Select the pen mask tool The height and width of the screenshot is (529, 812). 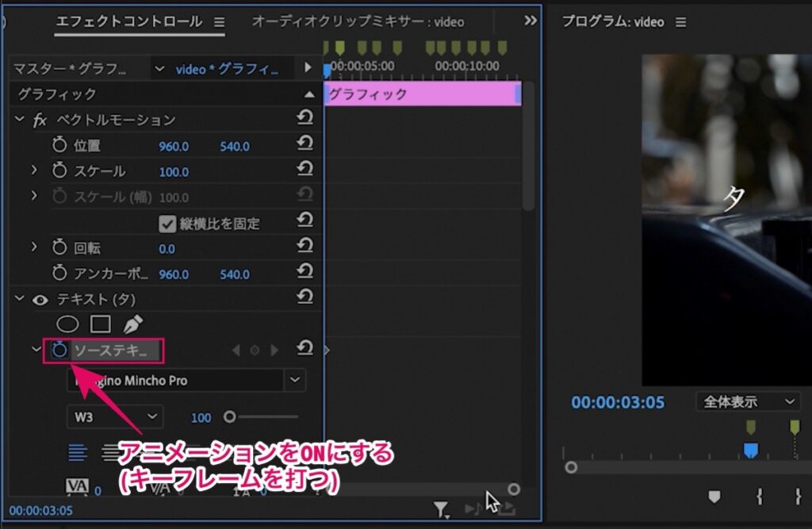(x=133, y=324)
